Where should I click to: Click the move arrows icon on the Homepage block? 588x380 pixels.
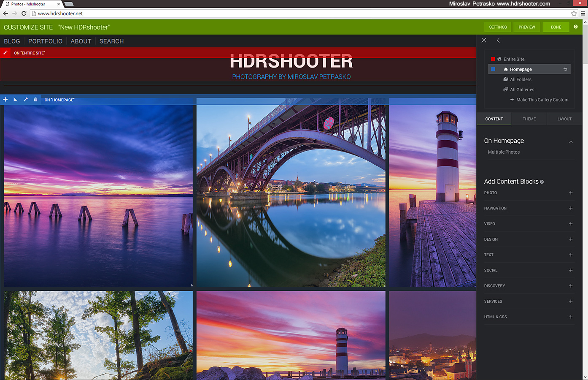tap(5, 100)
